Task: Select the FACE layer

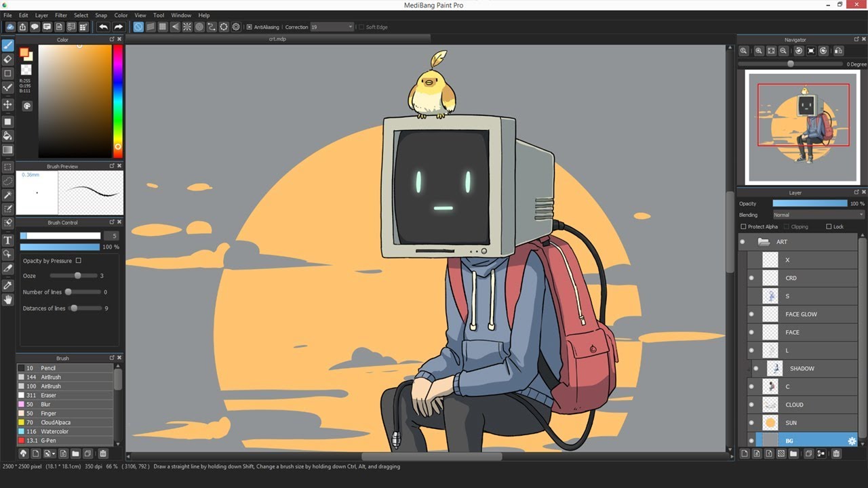Action: point(802,333)
